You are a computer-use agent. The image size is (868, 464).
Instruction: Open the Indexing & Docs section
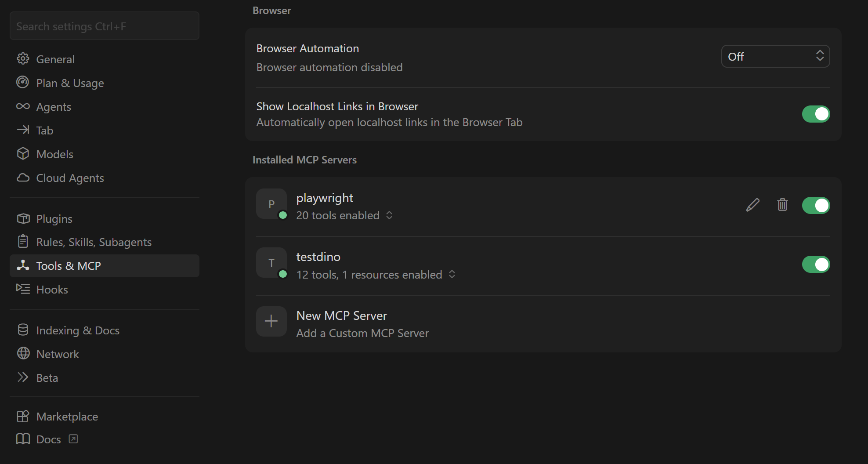(78, 330)
